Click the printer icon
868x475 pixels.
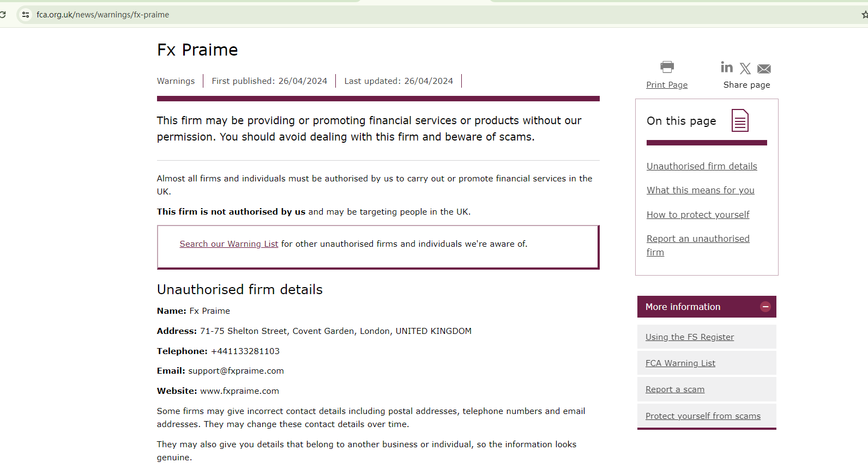pos(667,67)
